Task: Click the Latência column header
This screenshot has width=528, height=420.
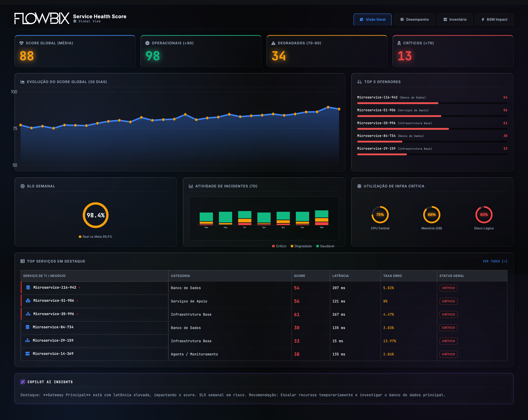Action: pos(355,276)
